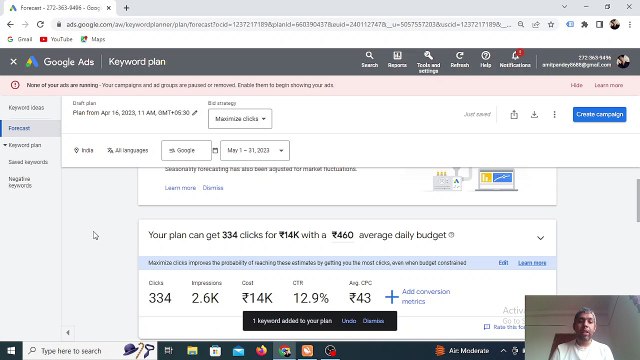Open the May 1 – 31, 2023 date range dropdown
Viewport: 640px width, 360px height.
click(255, 150)
